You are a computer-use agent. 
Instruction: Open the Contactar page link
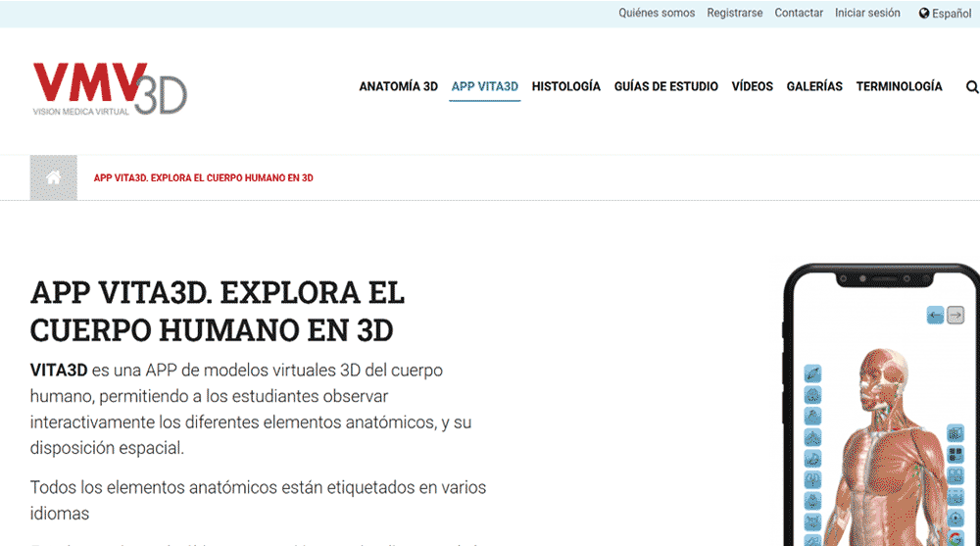798,13
